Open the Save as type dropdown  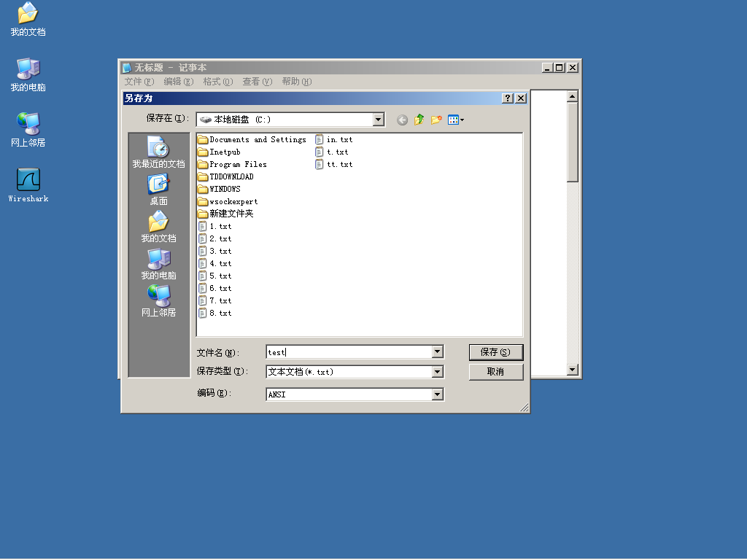[438, 371]
